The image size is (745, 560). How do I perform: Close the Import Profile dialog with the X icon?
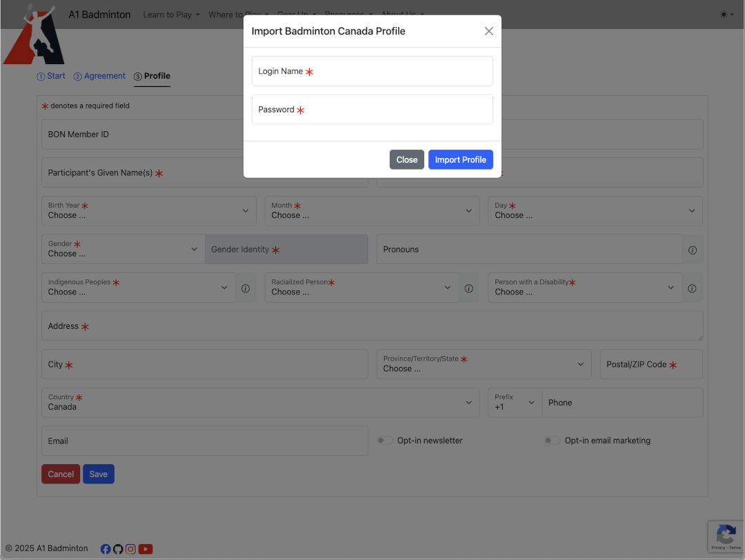(x=488, y=31)
